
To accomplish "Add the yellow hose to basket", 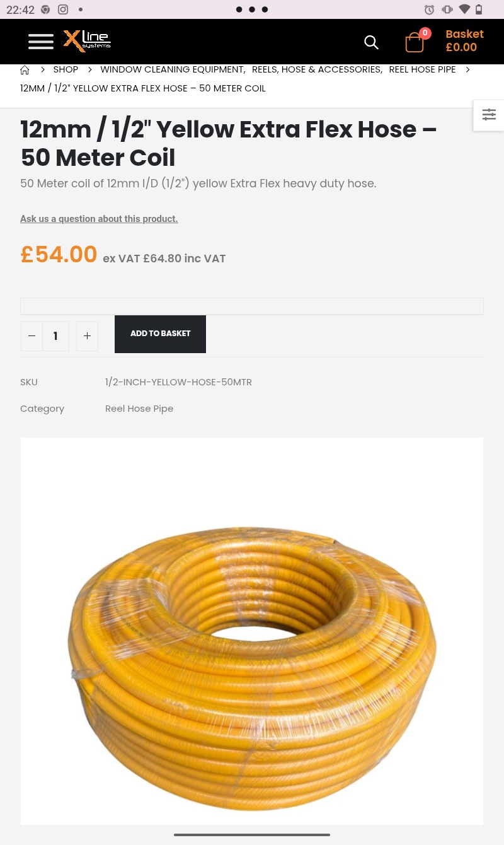I will 160,334.
